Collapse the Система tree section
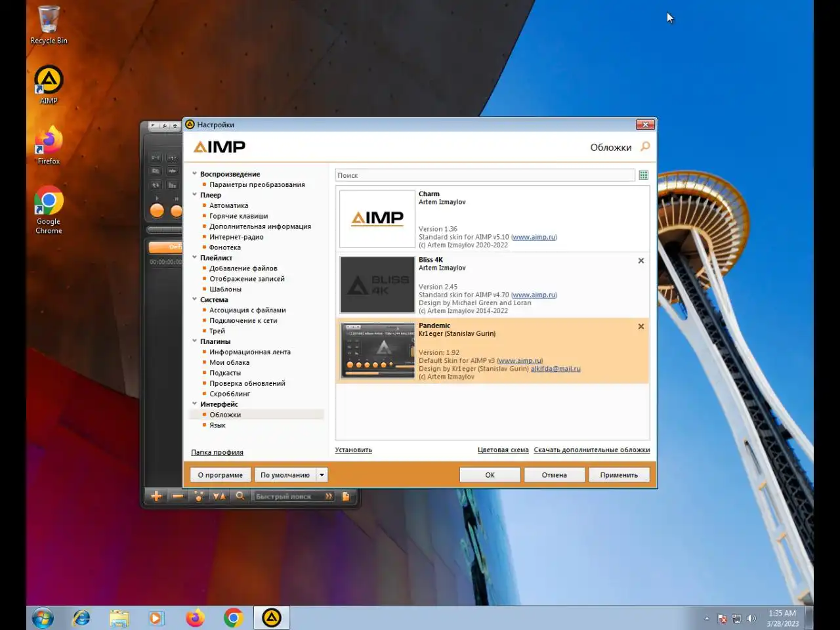840x630 pixels. (x=194, y=300)
